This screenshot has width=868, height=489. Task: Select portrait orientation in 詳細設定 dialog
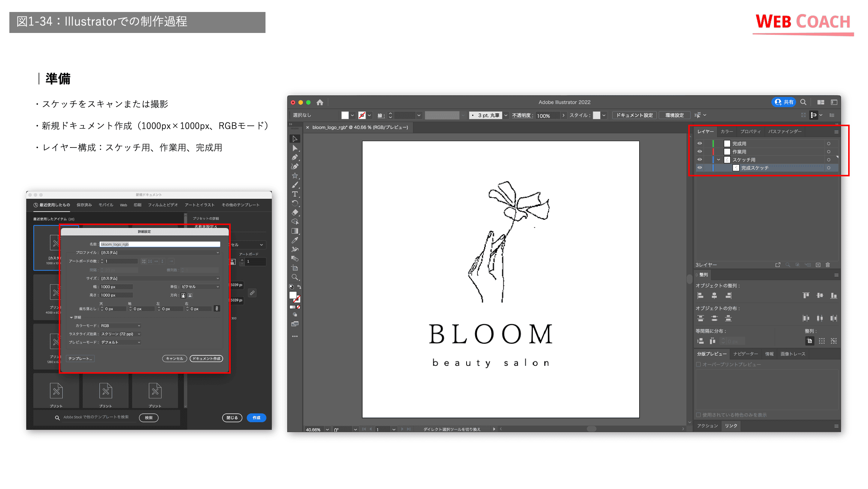coord(183,295)
